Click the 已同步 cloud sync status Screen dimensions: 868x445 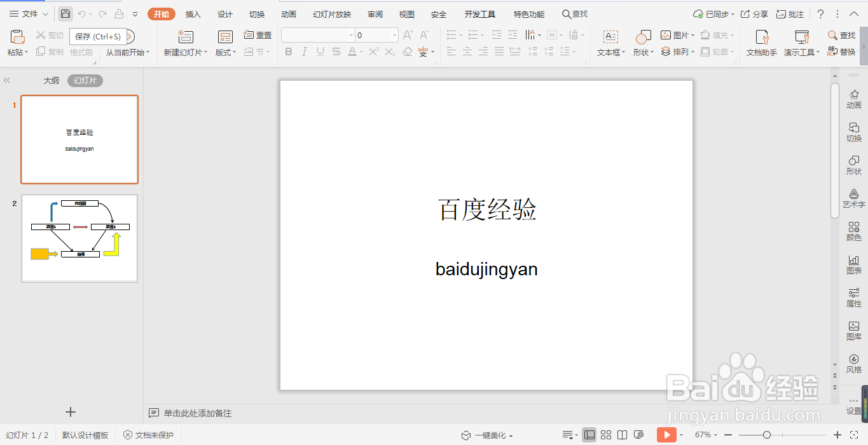(x=713, y=14)
